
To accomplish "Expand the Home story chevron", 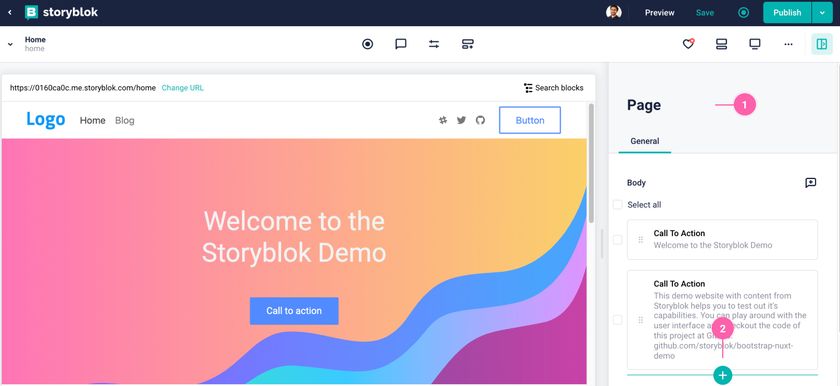I will click(10, 44).
